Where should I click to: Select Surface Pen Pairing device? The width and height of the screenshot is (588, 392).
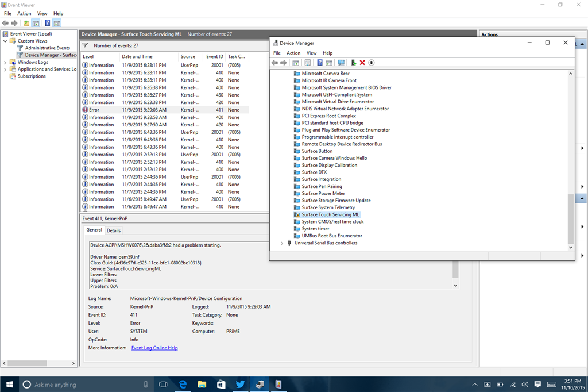322,187
